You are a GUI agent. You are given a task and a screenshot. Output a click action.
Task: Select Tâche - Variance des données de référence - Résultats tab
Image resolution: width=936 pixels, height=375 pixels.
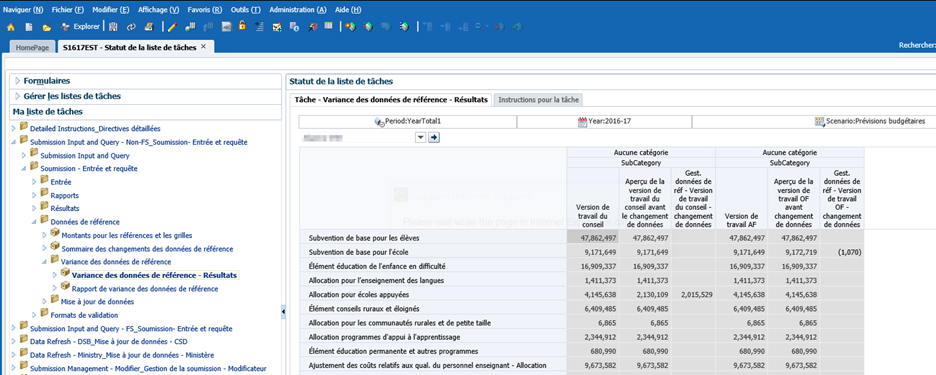[x=391, y=100]
